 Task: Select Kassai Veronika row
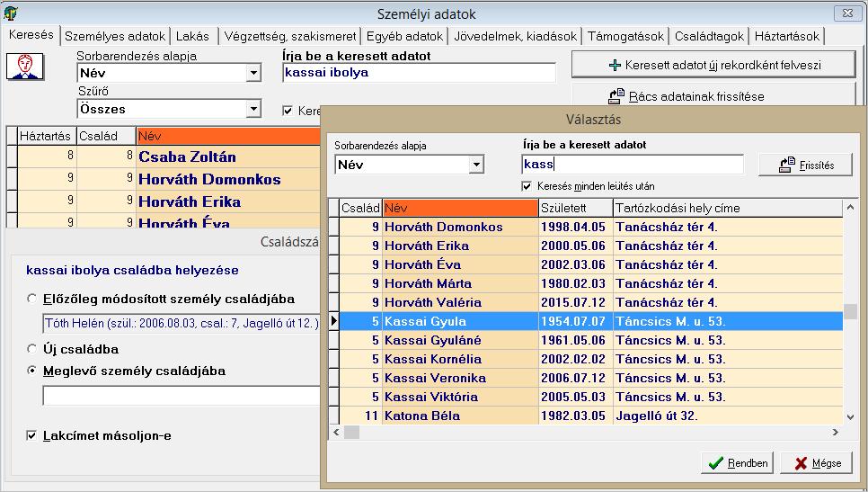coord(590,378)
